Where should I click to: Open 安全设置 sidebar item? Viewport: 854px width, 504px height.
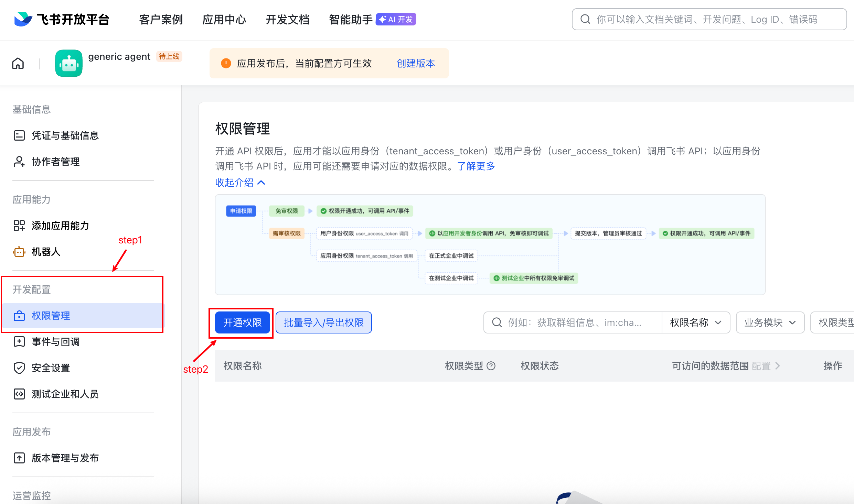click(x=51, y=368)
